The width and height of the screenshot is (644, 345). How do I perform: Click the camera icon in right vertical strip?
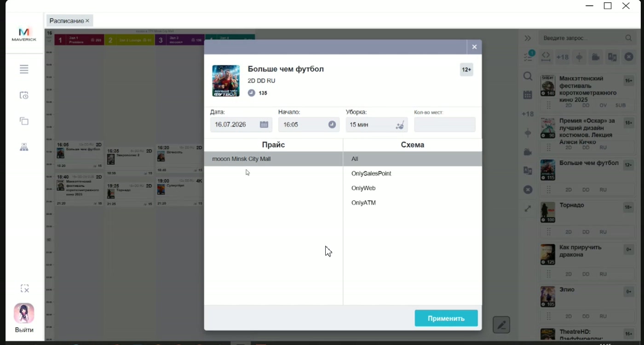(x=528, y=152)
